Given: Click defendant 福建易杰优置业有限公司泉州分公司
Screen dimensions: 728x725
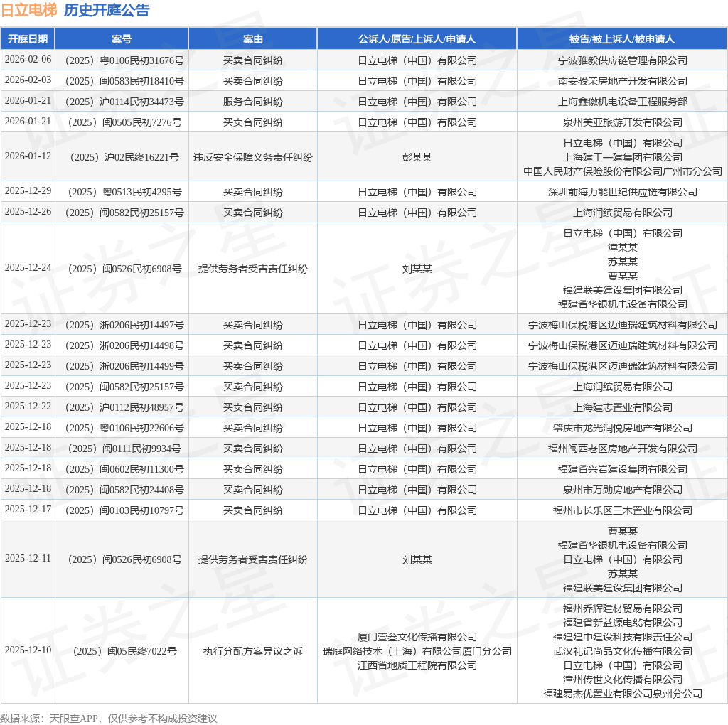Looking at the screenshot, I should (623, 694).
